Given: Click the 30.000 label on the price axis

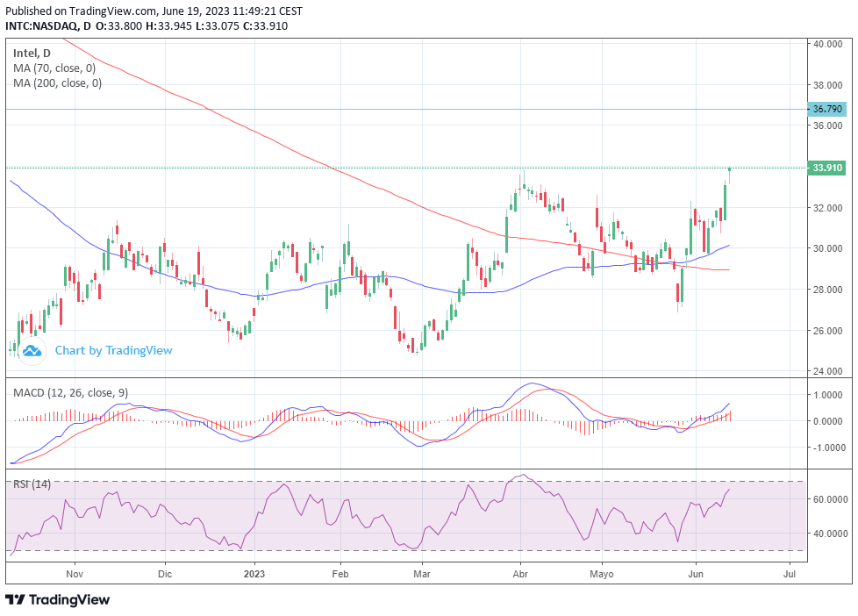Looking at the screenshot, I should (x=827, y=248).
